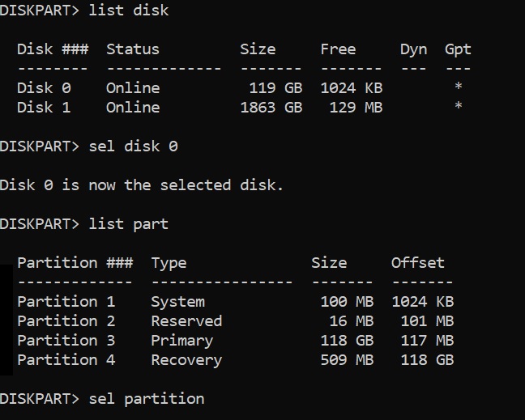This screenshot has height=420, width=525.
Task: Place cursor after 'sel partition' prompt text
Action: [x=207, y=399]
